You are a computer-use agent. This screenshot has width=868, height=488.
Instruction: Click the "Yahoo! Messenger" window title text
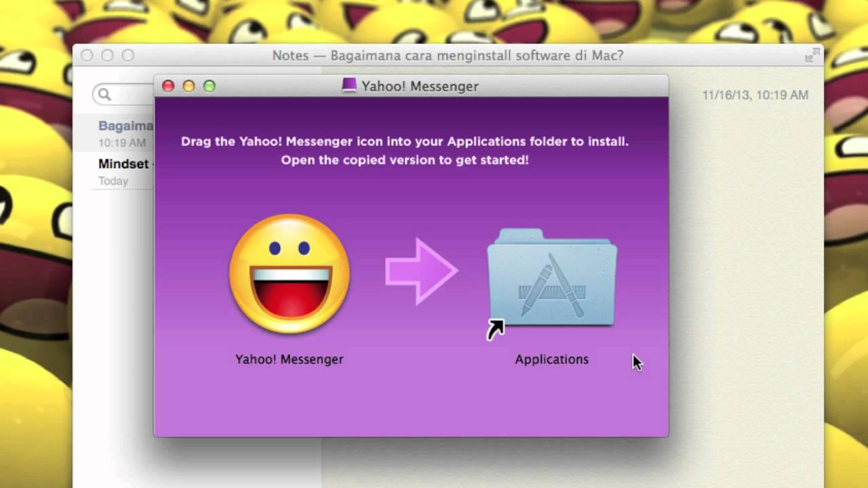[x=420, y=86]
